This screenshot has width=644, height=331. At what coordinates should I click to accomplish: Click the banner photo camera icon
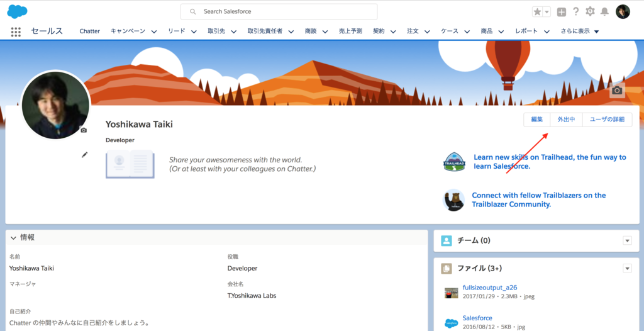(617, 91)
